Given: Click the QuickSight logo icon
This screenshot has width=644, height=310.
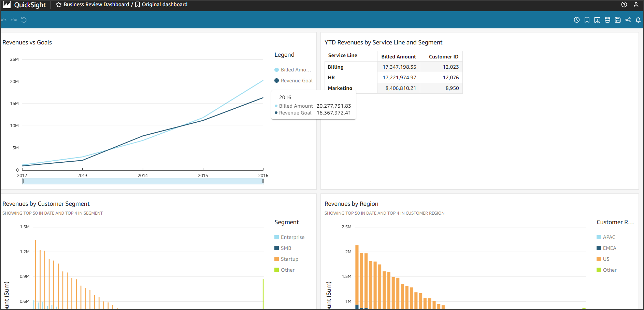Looking at the screenshot, I should pos(7,4).
